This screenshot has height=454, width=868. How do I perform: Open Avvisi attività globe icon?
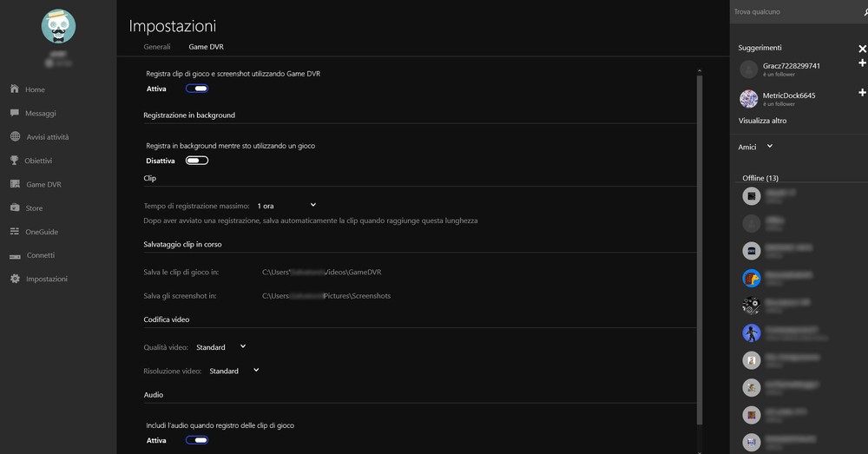15,136
